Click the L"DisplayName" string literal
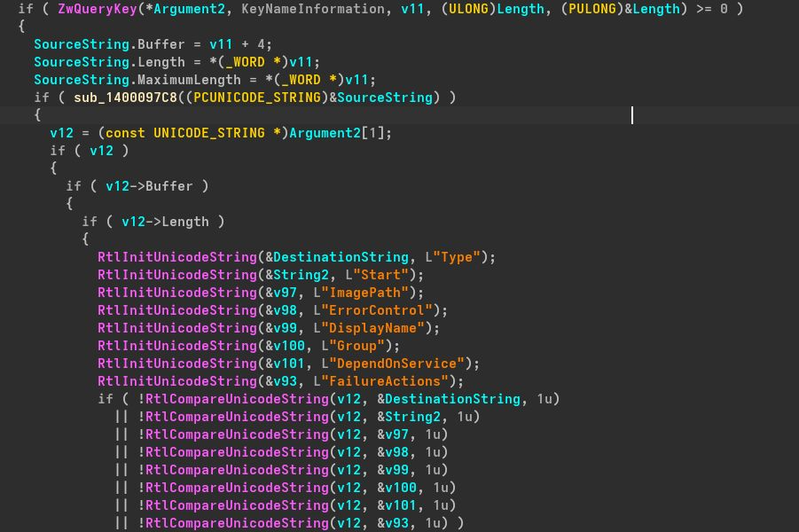The image size is (799, 532). point(368,328)
